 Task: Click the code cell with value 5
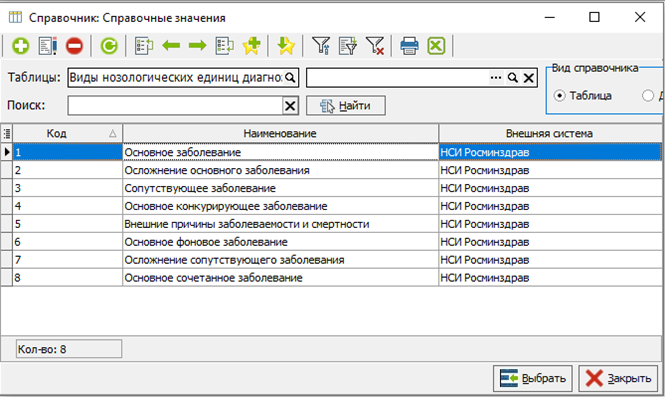(68, 224)
